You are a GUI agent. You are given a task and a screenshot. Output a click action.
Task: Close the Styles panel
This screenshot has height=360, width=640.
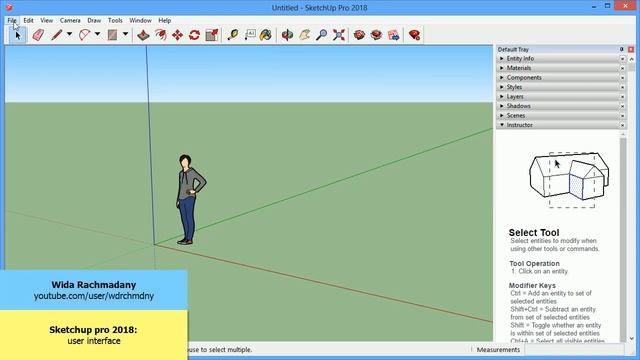(x=622, y=87)
